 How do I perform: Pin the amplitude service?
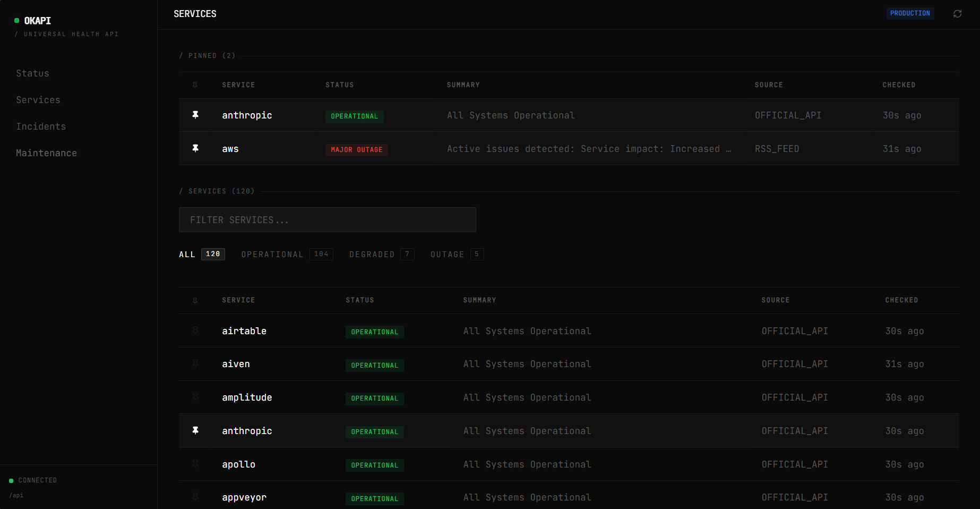[x=195, y=397]
